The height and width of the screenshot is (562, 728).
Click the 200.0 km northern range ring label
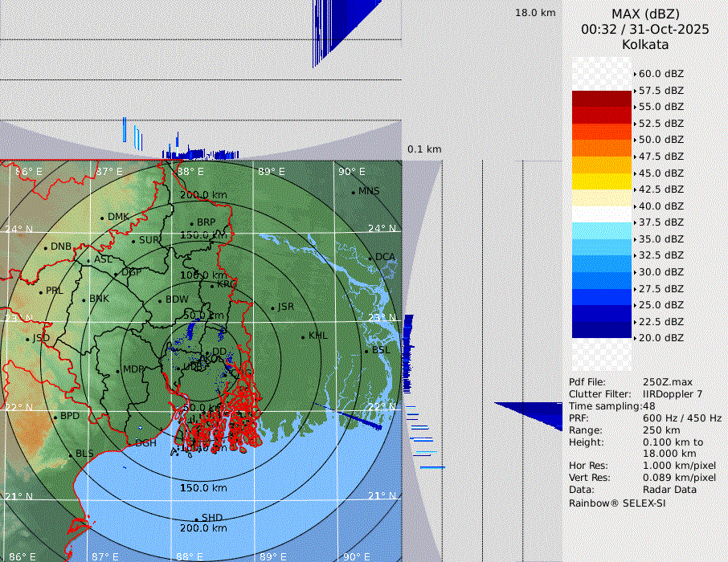[202, 195]
